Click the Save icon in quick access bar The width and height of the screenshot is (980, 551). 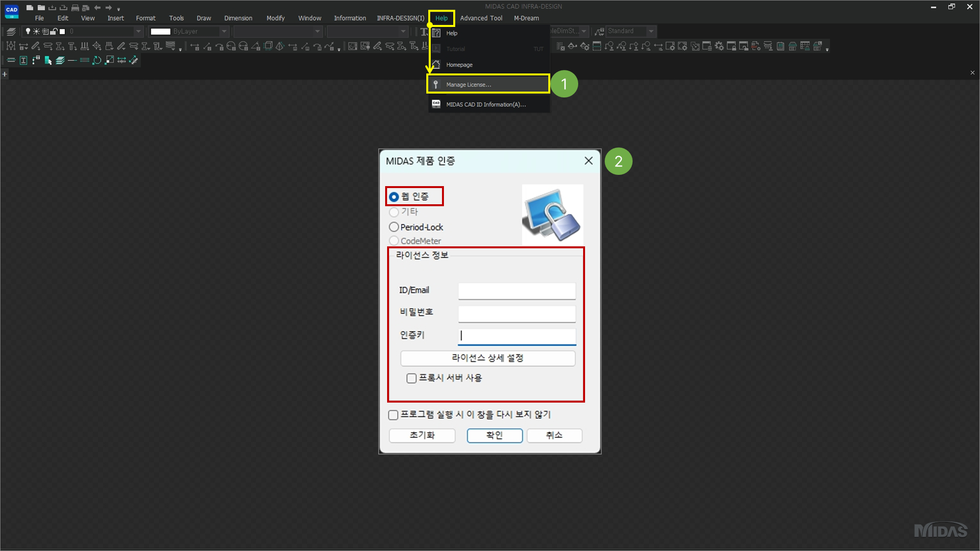(x=52, y=7)
